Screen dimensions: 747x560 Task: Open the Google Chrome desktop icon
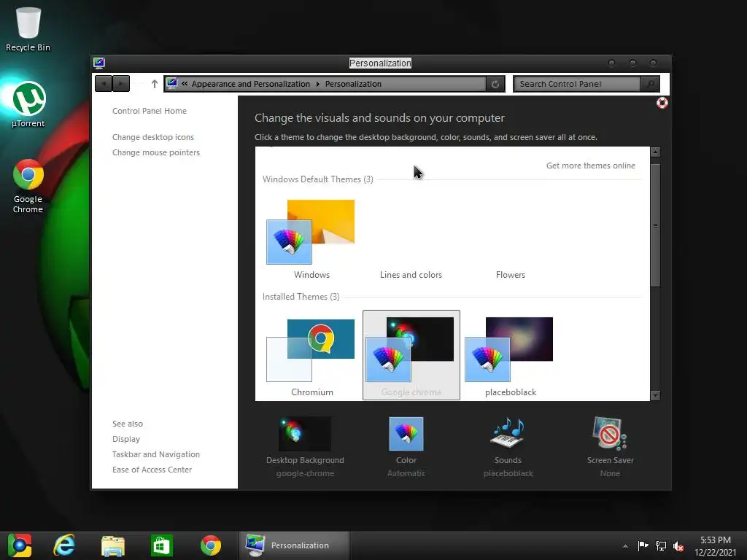28,186
